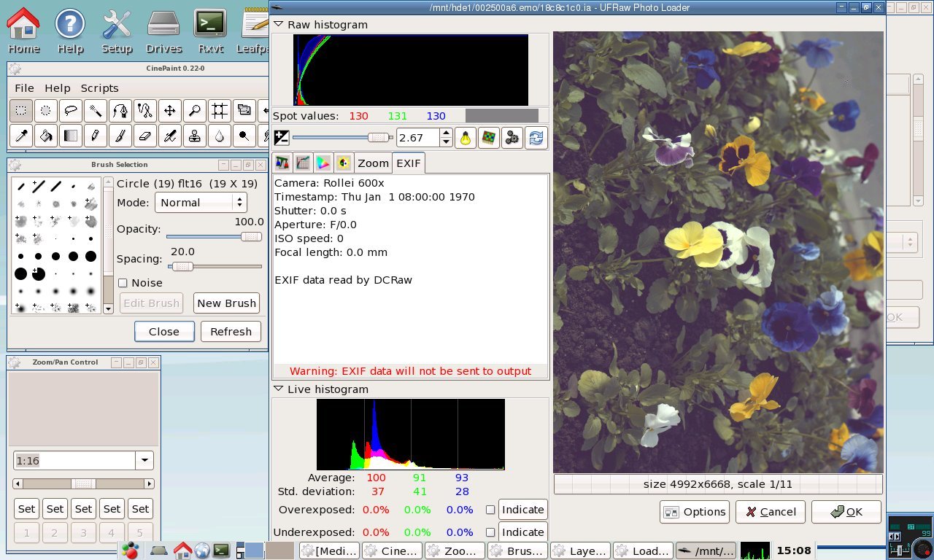
Task: Tick the Underexposed indicate checkbox
Action: pos(490,532)
